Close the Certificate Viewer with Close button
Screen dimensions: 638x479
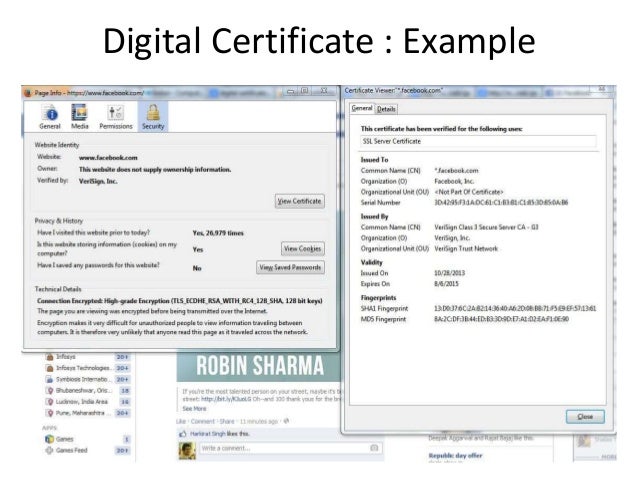pyautogui.click(x=585, y=417)
